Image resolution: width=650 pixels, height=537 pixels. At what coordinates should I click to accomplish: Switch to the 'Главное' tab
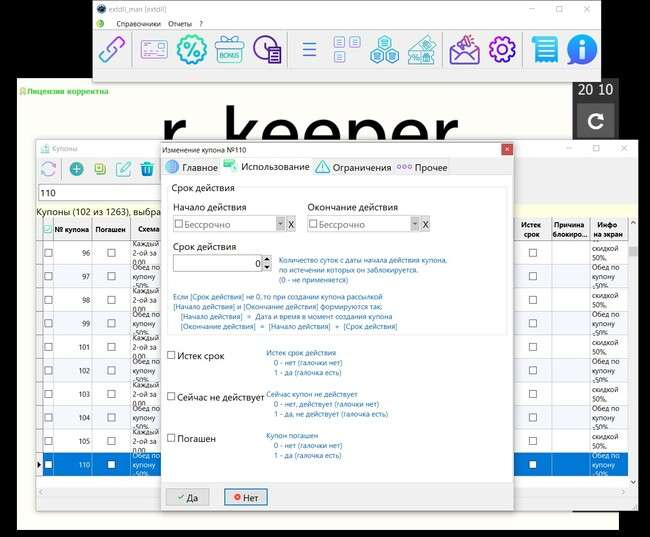[192, 167]
